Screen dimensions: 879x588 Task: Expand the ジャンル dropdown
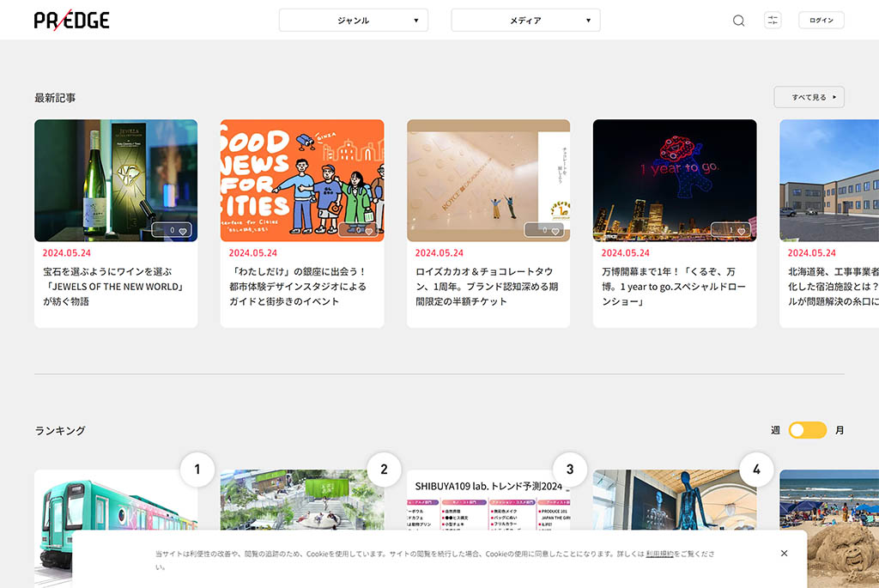click(x=354, y=21)
